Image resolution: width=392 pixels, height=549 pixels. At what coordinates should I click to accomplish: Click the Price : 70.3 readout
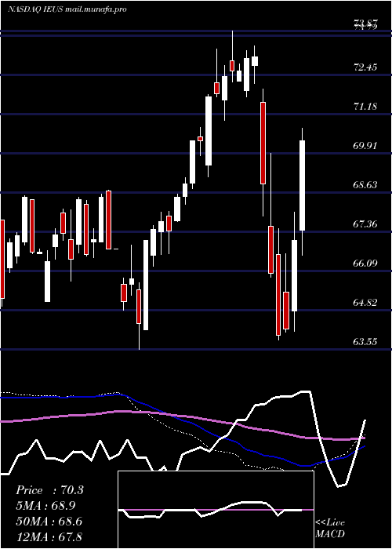(x=49, y=490)
